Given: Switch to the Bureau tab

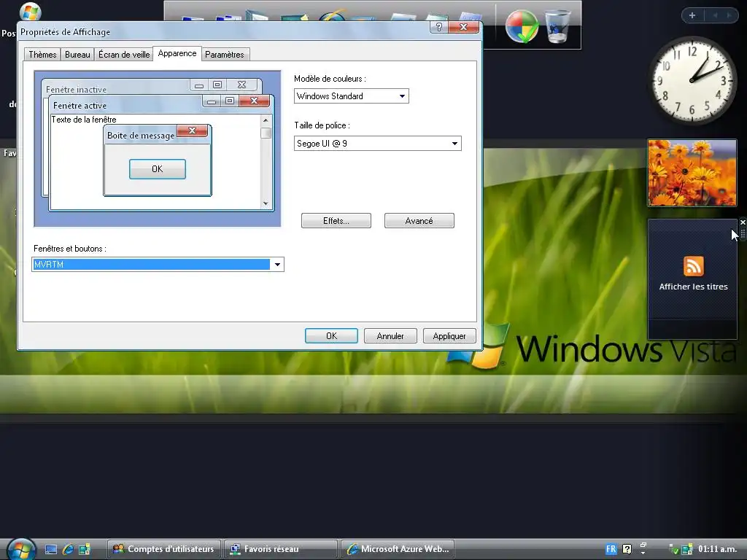Looking at the screenshot, I should 77,54.
